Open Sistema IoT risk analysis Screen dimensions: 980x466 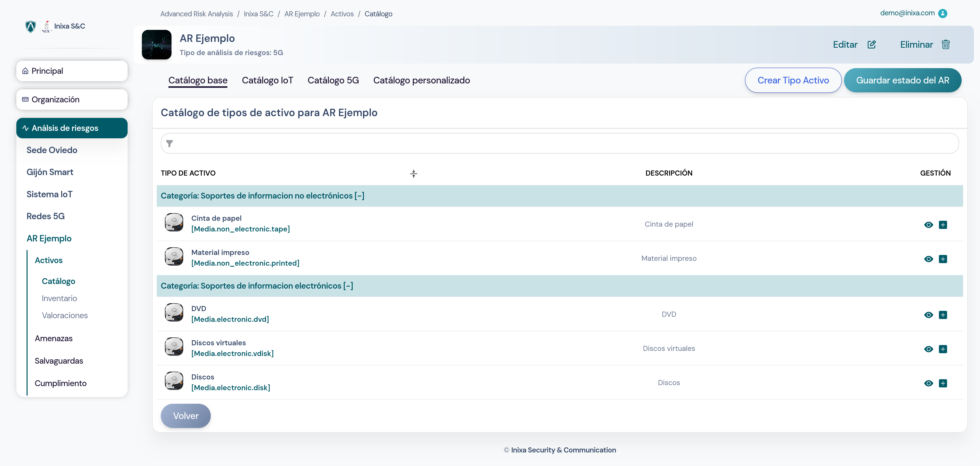click(x=50, y=194)
